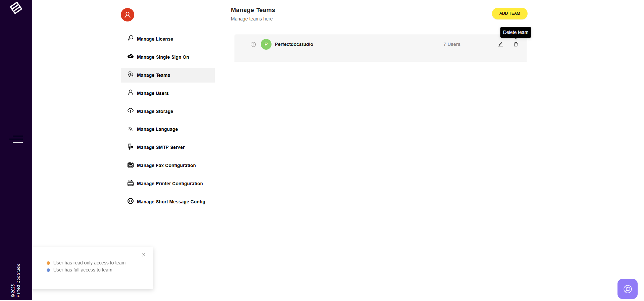Click the green P team avatar
This screenshot has width=644, height=301.
pos(266,44)
